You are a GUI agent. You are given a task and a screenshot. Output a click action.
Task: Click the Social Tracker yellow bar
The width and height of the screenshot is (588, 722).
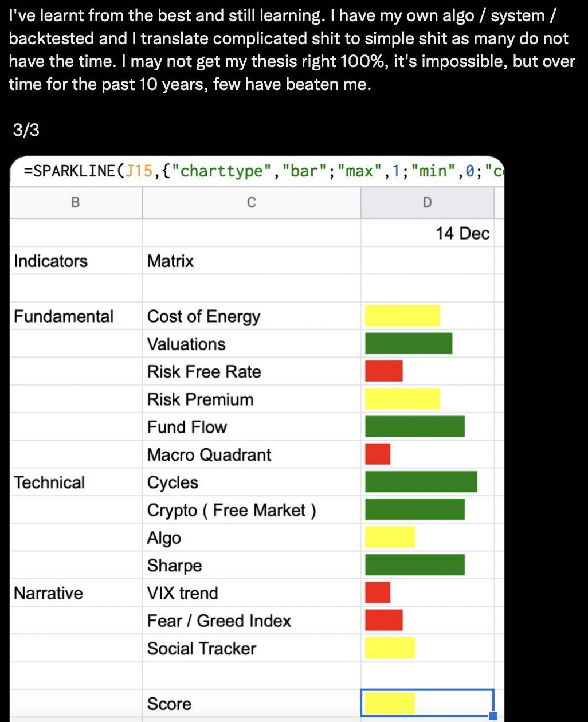point(390,648)
